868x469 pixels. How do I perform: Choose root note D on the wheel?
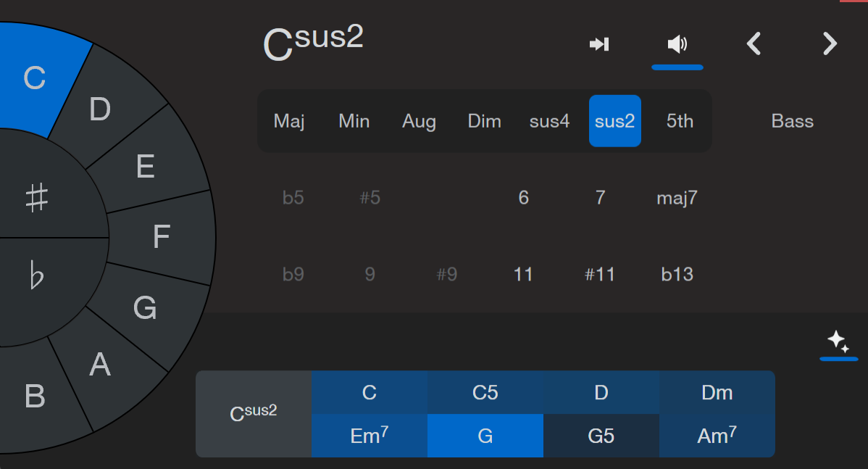click(x=100, y=109)
